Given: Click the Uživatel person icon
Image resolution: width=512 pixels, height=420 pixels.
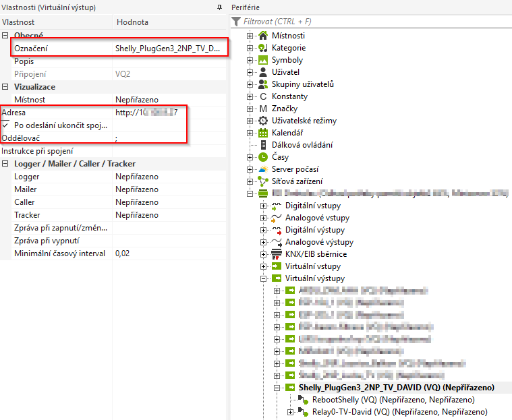Looking at the screenshot, I should pyautogui.click(x=263, y=72).
